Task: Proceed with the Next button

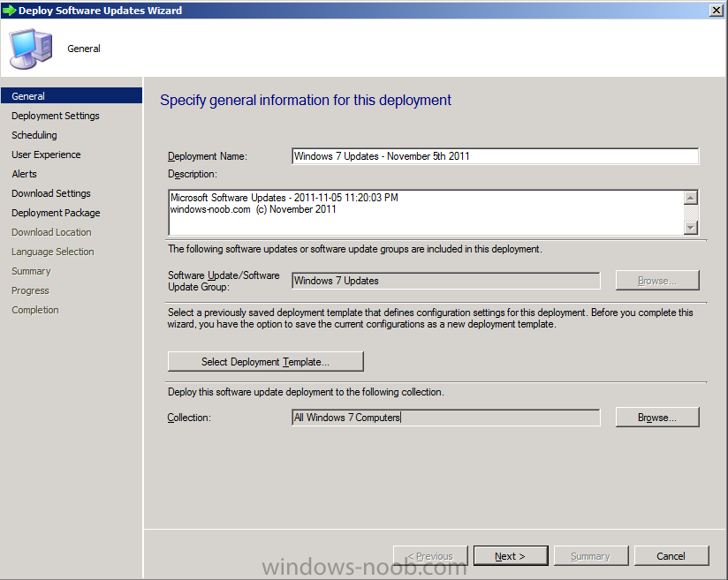Action: [x=511, y=556]
